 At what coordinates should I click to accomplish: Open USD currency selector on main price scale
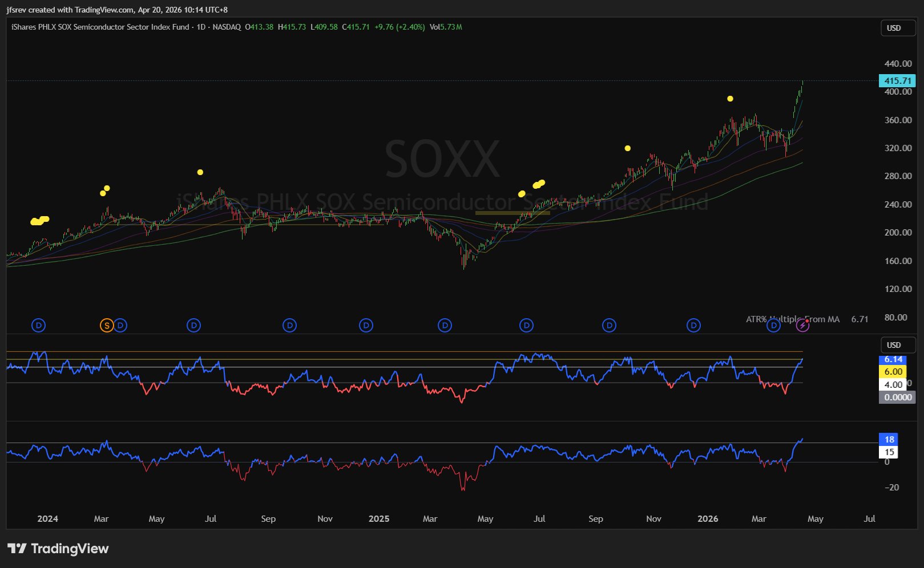click(894, 28)
